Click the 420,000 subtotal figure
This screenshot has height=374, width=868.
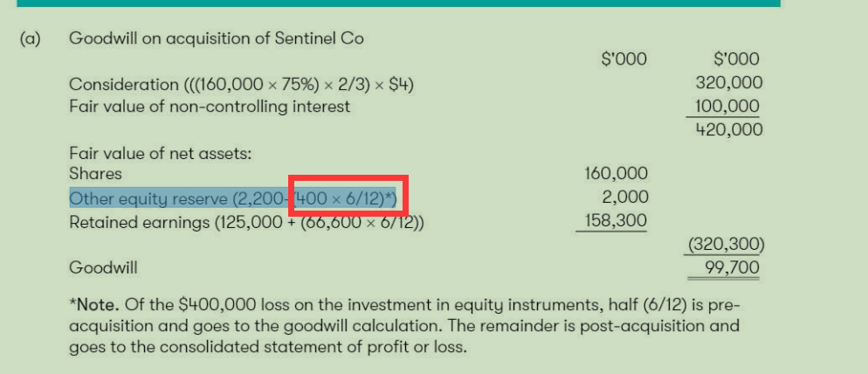click(729, 129)
